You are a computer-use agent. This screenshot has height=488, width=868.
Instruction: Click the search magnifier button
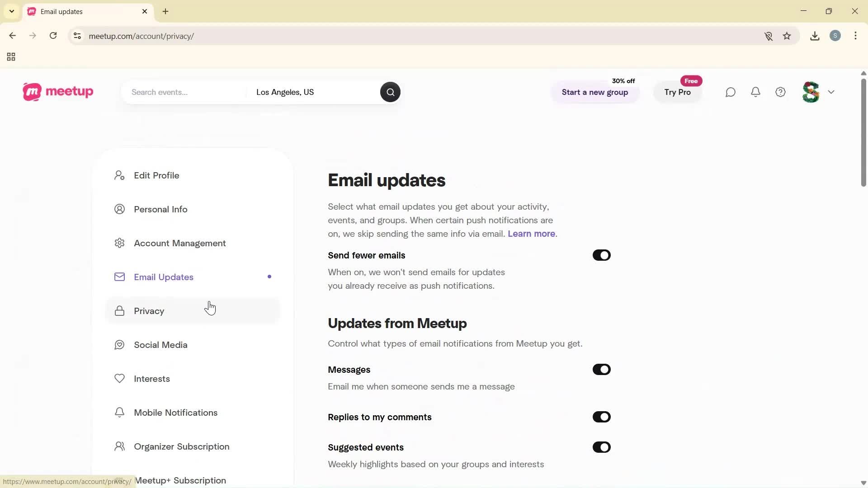390,92
